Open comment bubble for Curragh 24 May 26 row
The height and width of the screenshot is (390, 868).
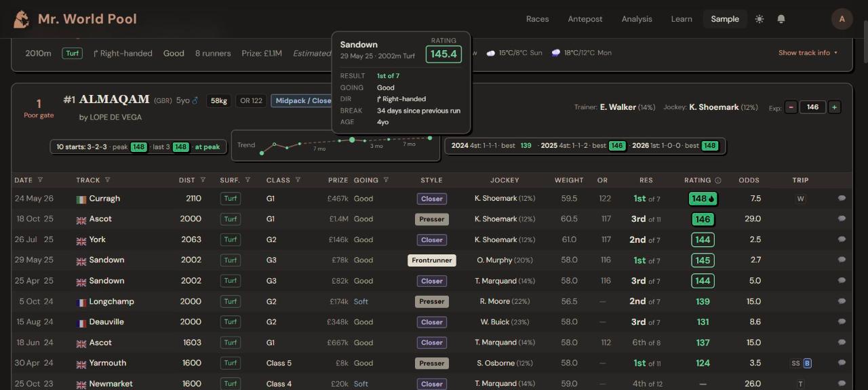pos(842,199)
